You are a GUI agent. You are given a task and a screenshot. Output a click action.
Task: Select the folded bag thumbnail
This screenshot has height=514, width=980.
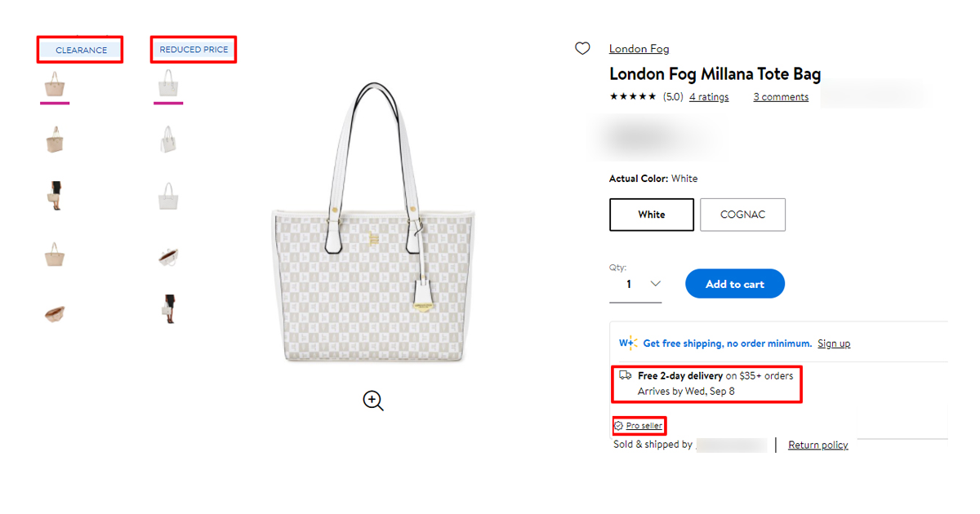54,310
